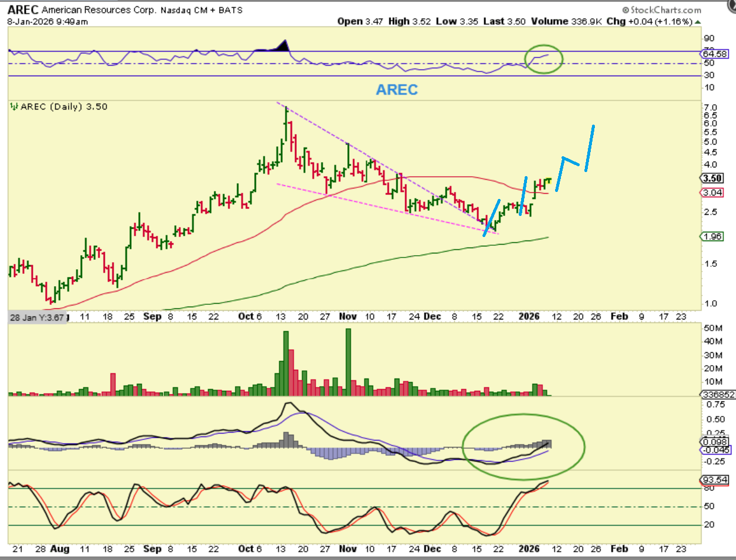Click the Nasdaq CM + BATS exchange label

[x=201, y=10]
